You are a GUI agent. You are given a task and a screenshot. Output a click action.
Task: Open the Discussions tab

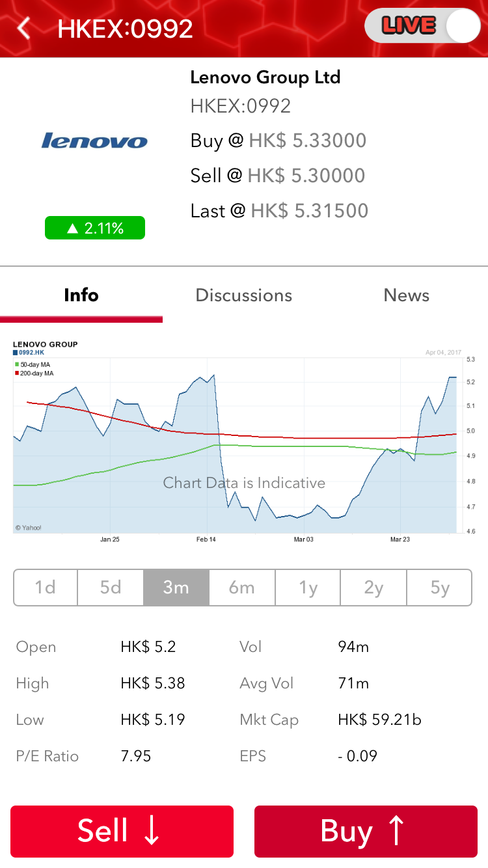coord(244,295)
